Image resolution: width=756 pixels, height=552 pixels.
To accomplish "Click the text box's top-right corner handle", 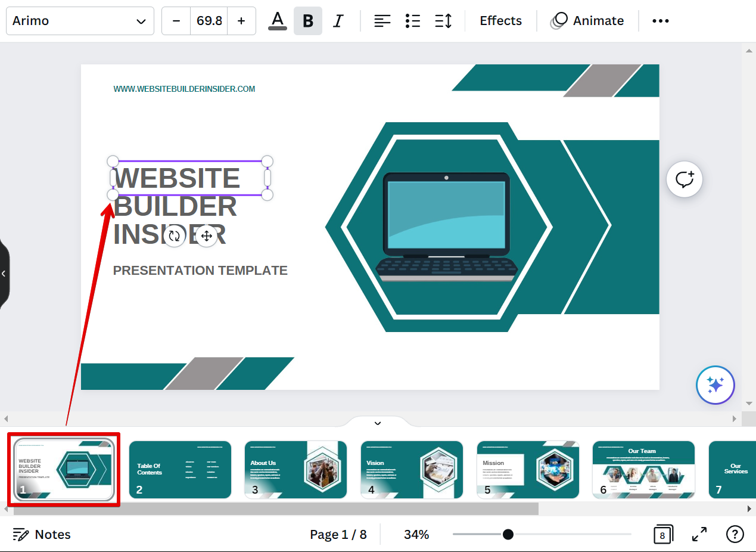I will (267, 162).
